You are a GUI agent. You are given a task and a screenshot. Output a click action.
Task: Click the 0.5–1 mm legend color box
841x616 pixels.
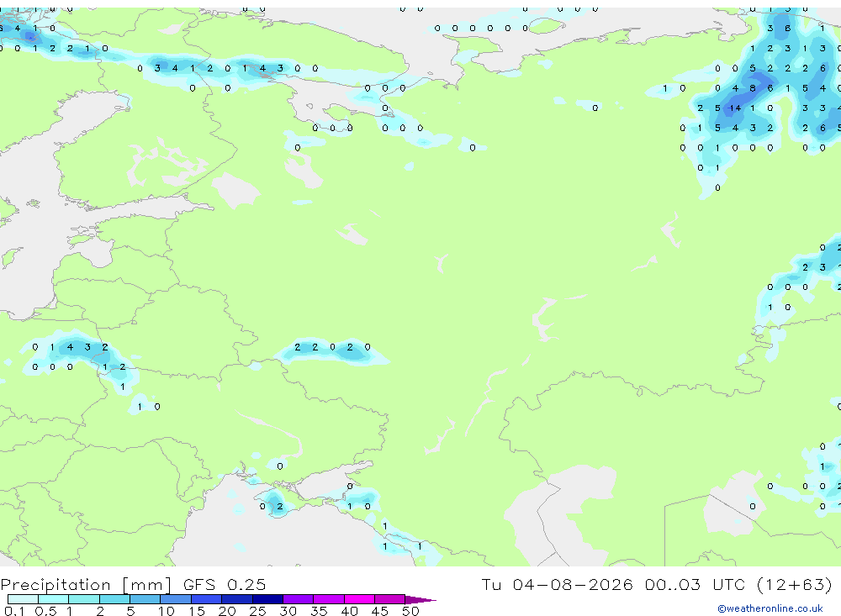tap(54, 599)
